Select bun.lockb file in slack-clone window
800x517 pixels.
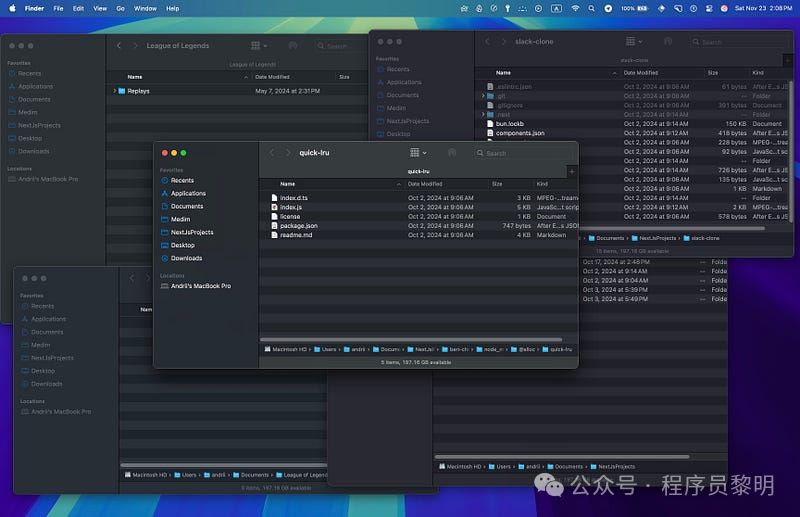point(511,124)
